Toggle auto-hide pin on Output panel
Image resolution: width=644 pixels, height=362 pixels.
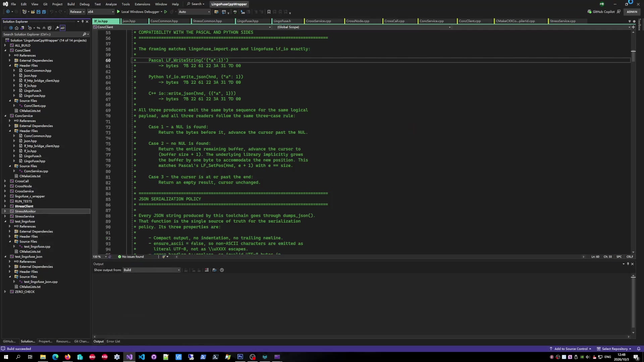pos(628,264)
